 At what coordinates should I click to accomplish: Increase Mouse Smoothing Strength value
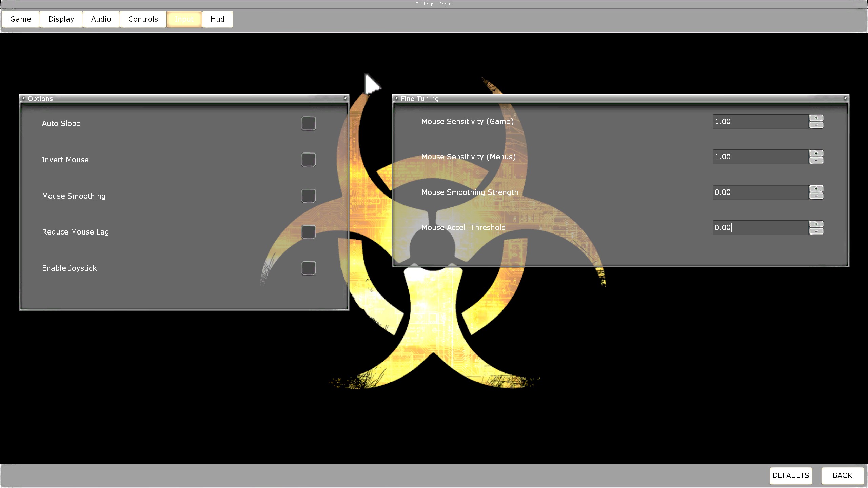816,188
